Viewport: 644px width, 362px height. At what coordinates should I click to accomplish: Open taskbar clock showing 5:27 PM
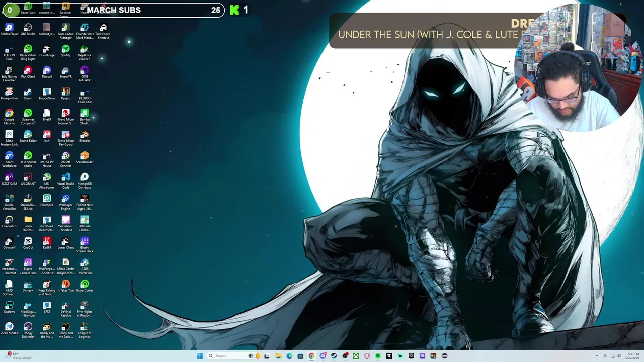tap(632, 356)
